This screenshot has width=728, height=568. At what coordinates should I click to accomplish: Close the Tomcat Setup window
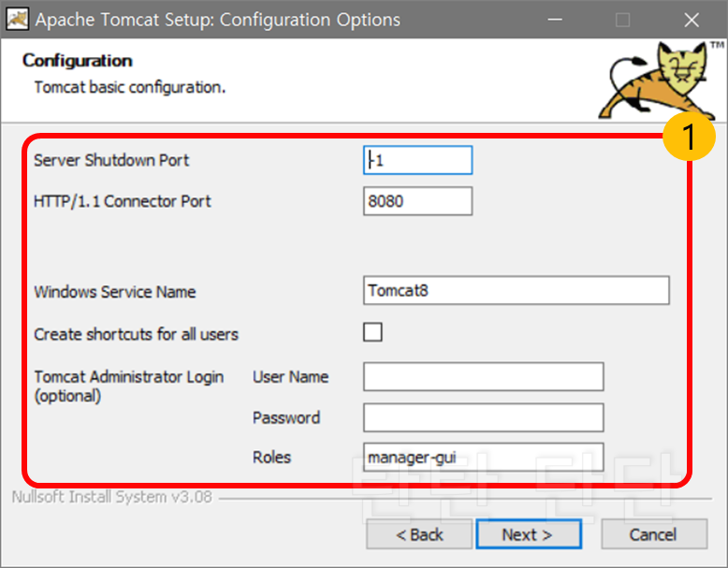click(x=692, y=20)
